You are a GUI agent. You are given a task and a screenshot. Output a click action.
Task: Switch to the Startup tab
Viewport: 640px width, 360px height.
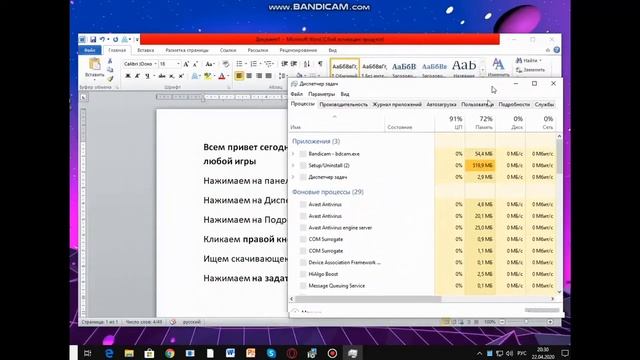441,104
